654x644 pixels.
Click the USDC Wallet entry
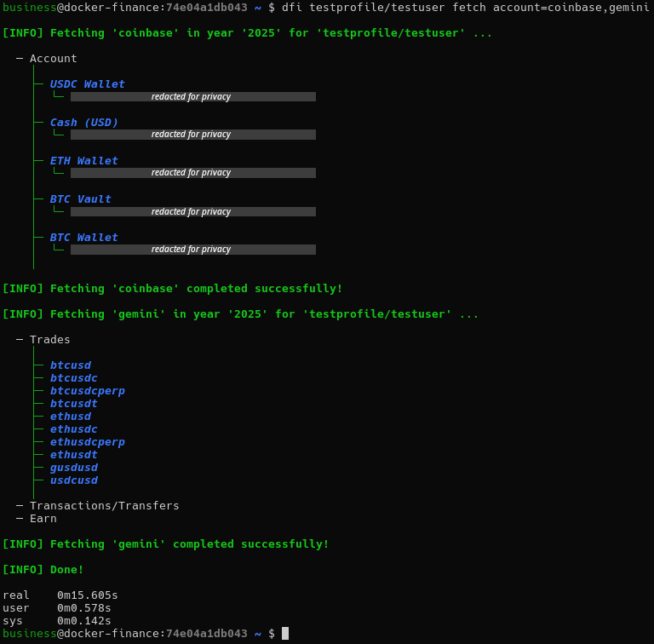pos(87,84)
